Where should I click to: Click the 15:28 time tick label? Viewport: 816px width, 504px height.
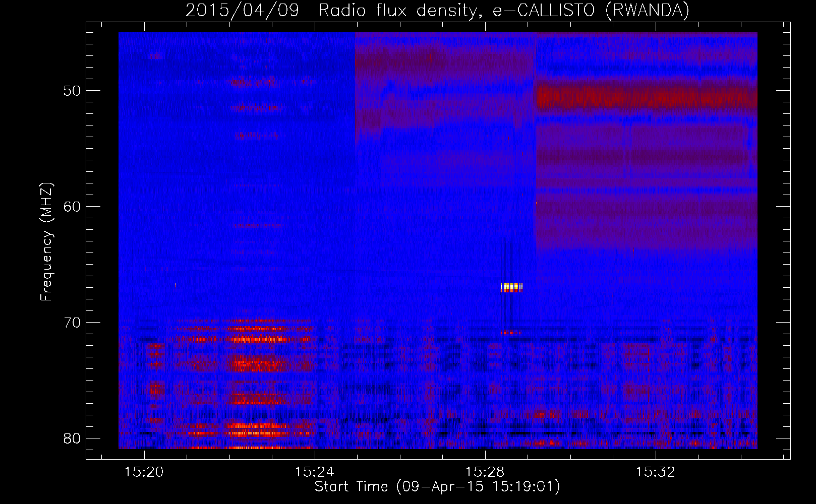point(485,472)
